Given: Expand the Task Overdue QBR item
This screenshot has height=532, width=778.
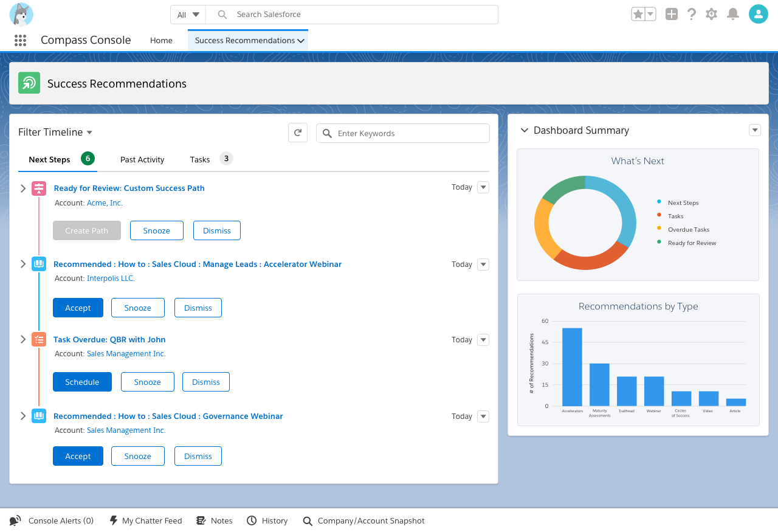Looking at the screenshot, I should click(x=23, y=339).
